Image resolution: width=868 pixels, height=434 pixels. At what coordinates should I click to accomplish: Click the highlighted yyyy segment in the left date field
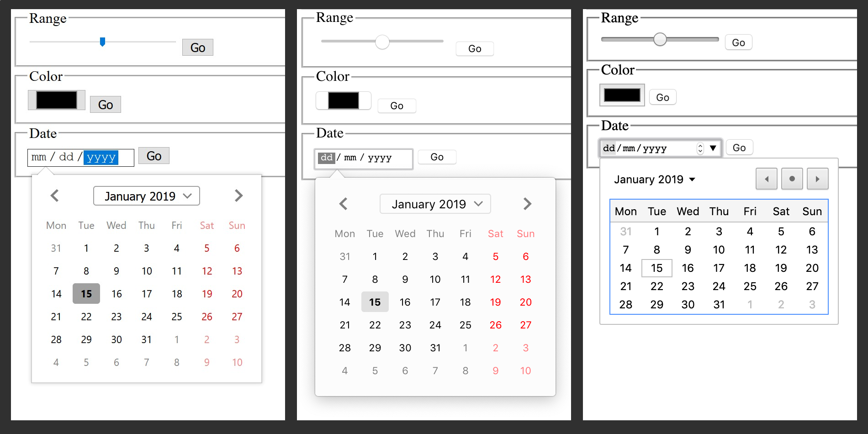coord(101,158)
